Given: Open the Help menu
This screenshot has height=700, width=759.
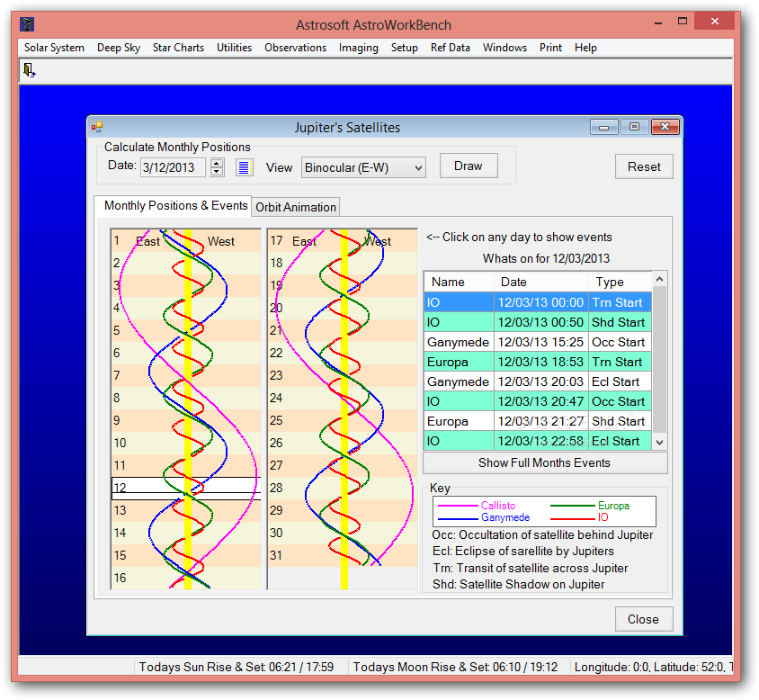Looking at the screenshot, I should (x=585, y=48).
